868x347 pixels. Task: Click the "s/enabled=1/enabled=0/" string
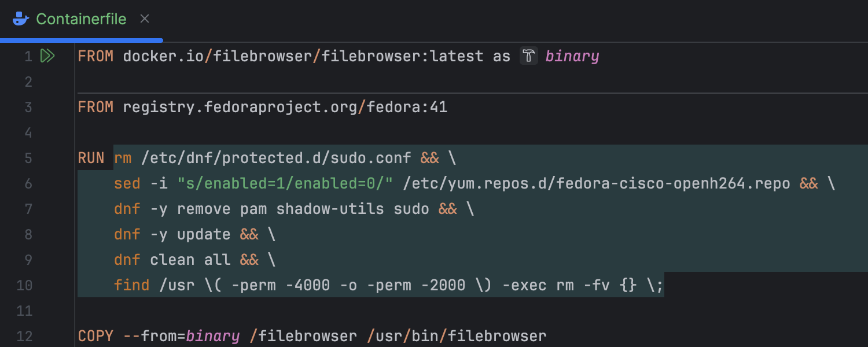[285, 183]
